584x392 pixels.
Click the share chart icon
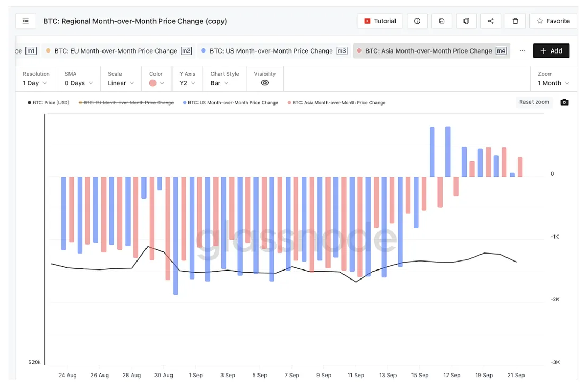(x=491, y=21)
